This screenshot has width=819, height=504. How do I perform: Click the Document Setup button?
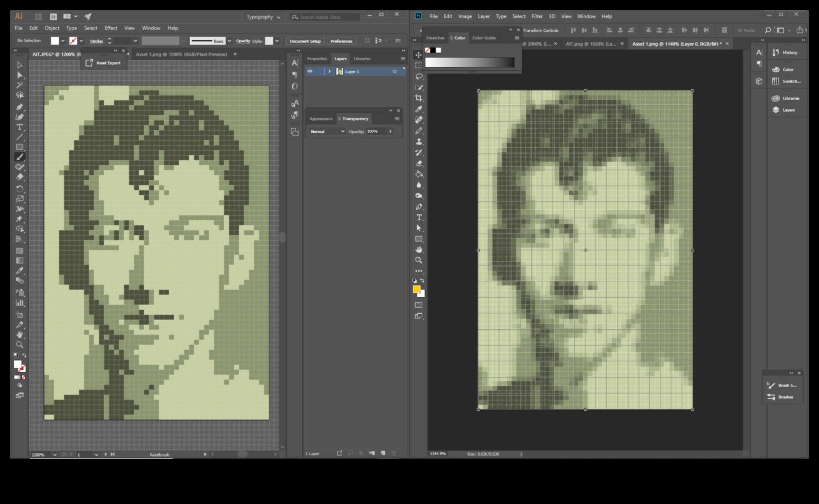pyautogui.click(x=305, y=41)
